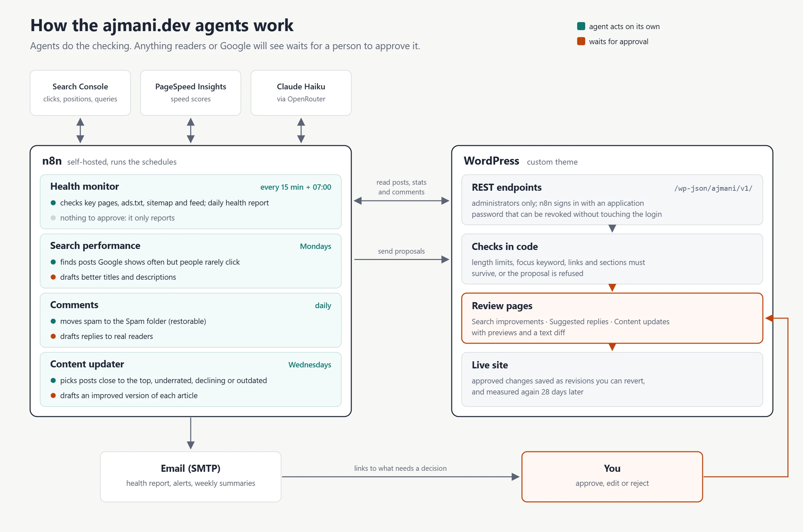Select the Email (SMTP) box
This screenshot has height=532, width=803.
point(190,476)
